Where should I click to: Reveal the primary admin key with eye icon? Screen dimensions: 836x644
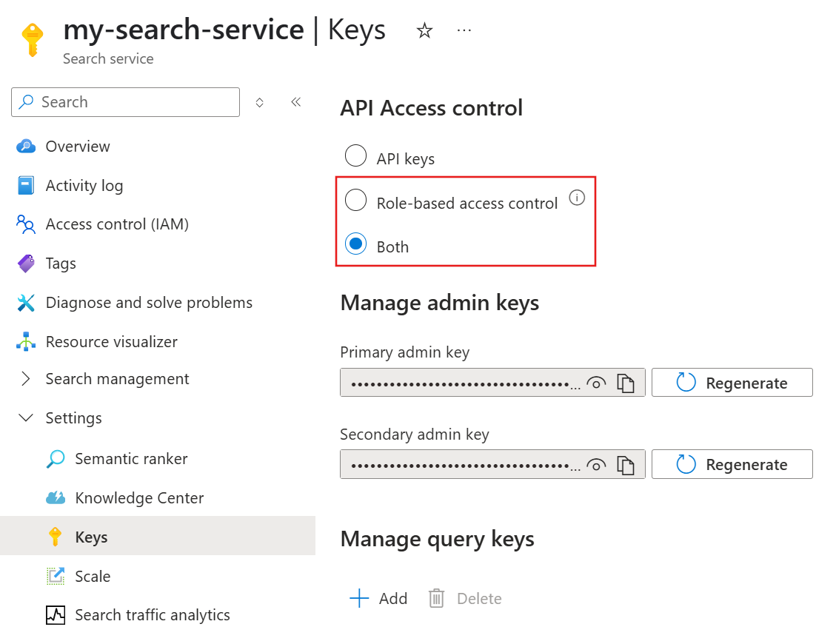pyautogui.click(x=596, y=383)
